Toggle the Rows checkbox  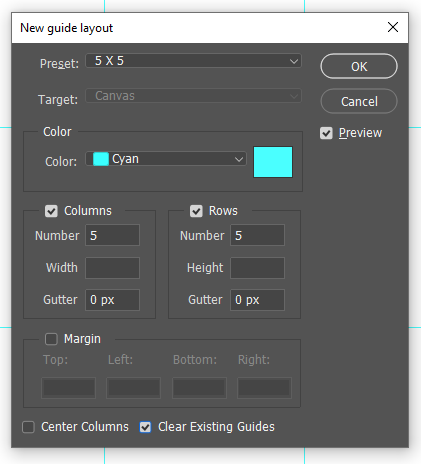[x=196, y=211]
